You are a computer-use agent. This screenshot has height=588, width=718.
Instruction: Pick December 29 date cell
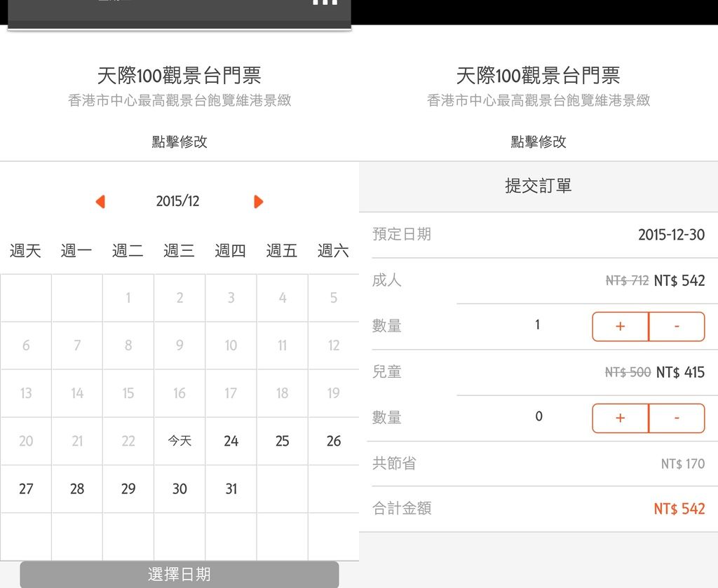tap(128, 488)
